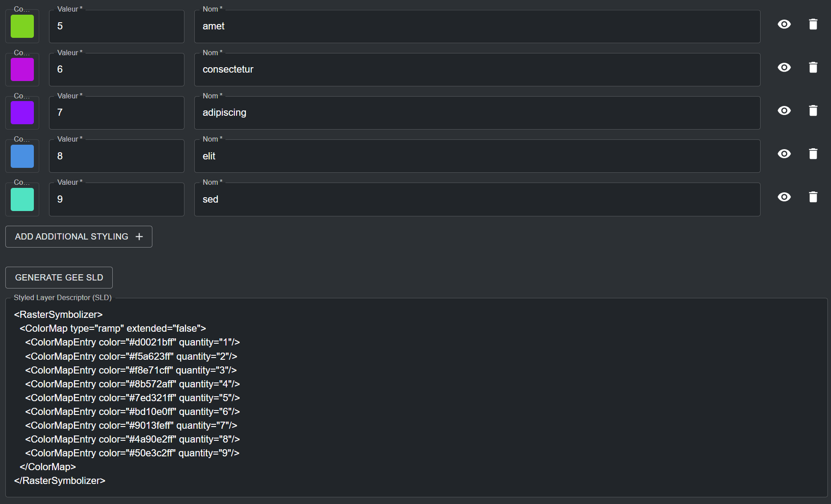Screen dimensions: 831x504
Task: Open the green color swatch for value 5
Action: click(22, 26)
